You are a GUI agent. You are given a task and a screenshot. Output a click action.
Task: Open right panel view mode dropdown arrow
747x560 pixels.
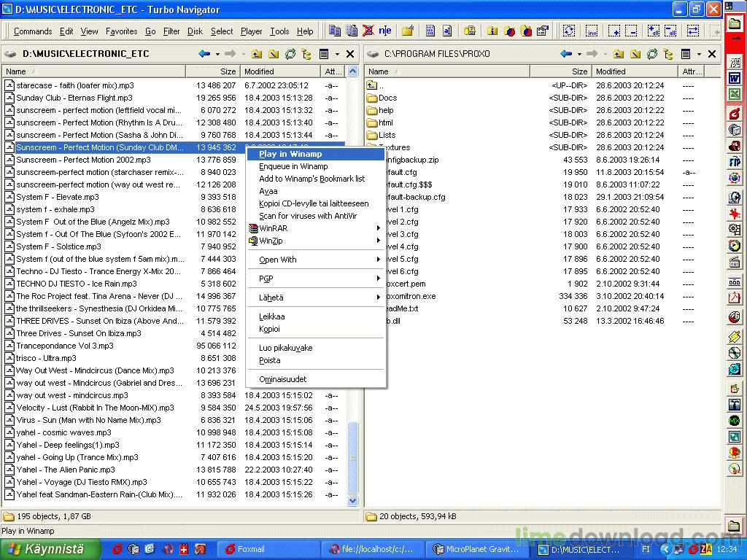699,54
